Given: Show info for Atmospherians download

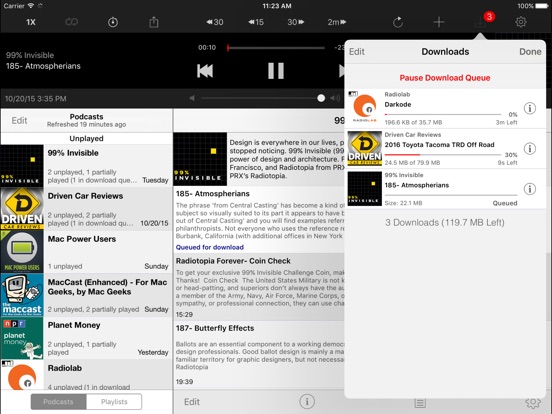Looking at the screenshot, I should pos(529,189).
